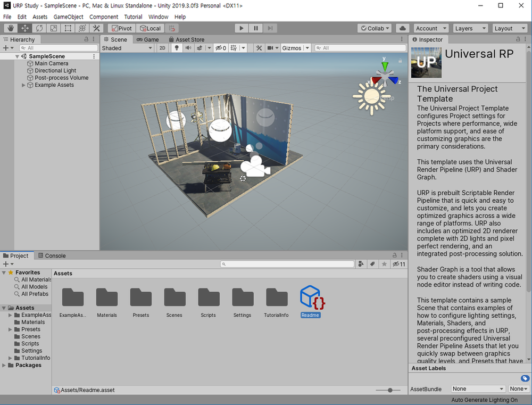532x405 pixels.
Task: Open the File menu
Action: tap(7, 16)
